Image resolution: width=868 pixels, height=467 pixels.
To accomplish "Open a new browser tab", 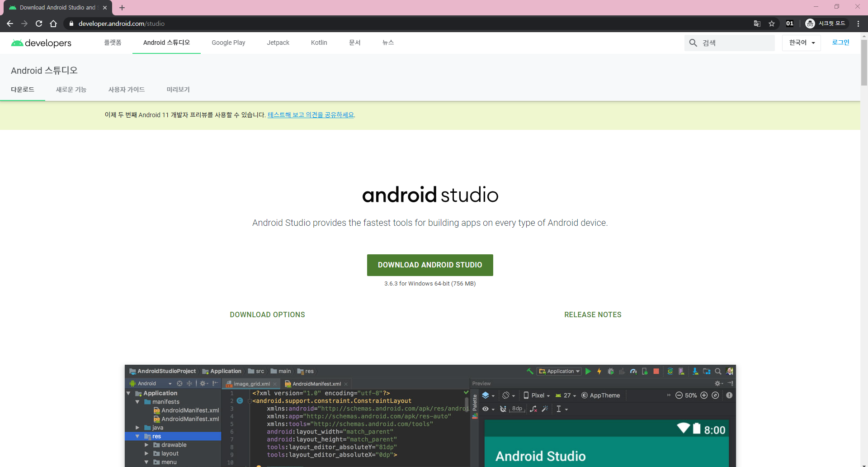I will (x=122, y=8).
